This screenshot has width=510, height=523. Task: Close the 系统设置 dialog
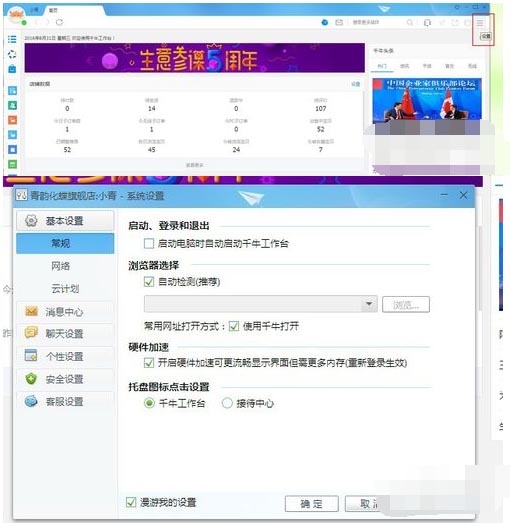point(463,195)
